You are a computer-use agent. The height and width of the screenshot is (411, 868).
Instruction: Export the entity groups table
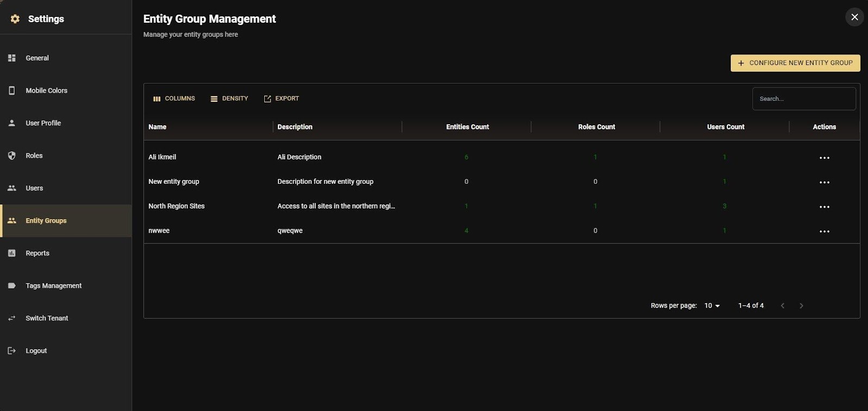click(282, 99)
